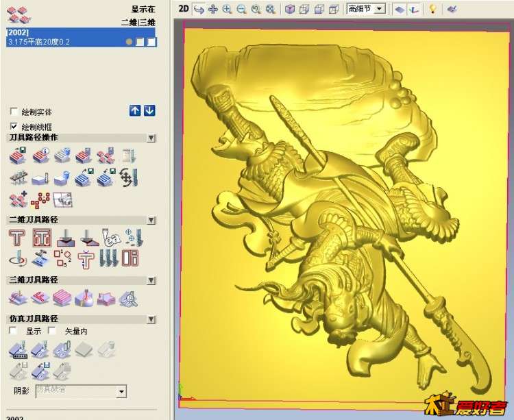Select the 2D Profiling toolpath icon
This screenshot has height=420, width=514.
17,238
